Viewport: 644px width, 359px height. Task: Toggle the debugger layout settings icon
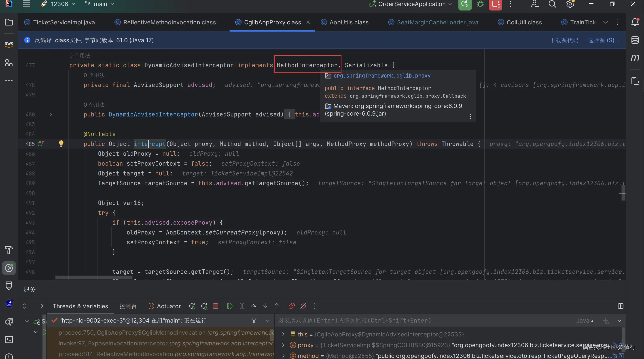pos(621,306)
